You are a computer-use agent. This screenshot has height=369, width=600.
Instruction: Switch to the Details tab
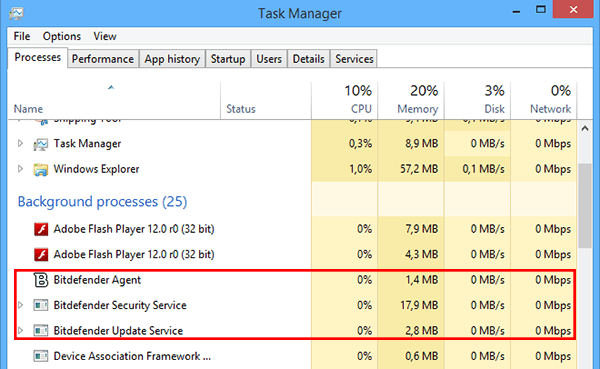pyautogui.click(x=308, y=59)
